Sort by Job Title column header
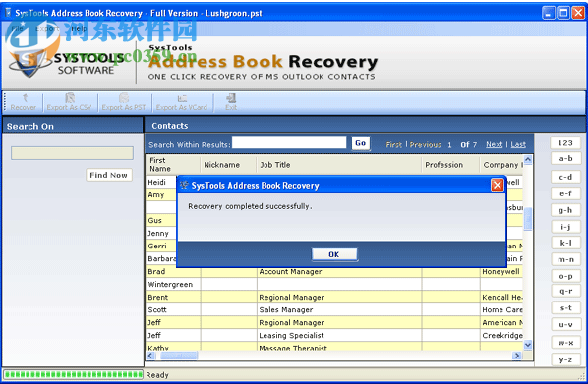 click(339, 164)
